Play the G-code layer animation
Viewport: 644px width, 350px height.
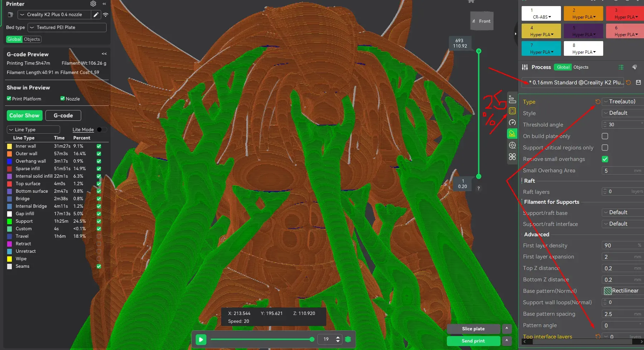tap(201, 339)
